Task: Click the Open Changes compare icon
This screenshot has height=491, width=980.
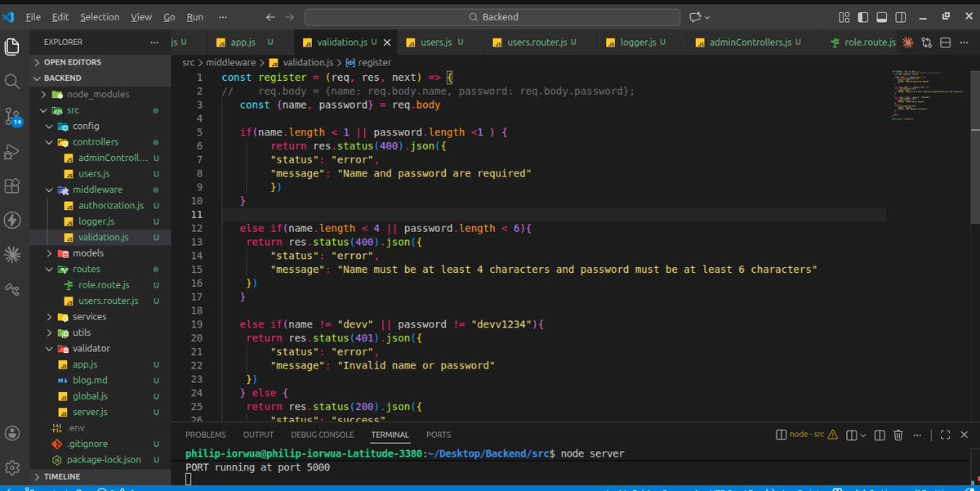Action: (927, 42)
